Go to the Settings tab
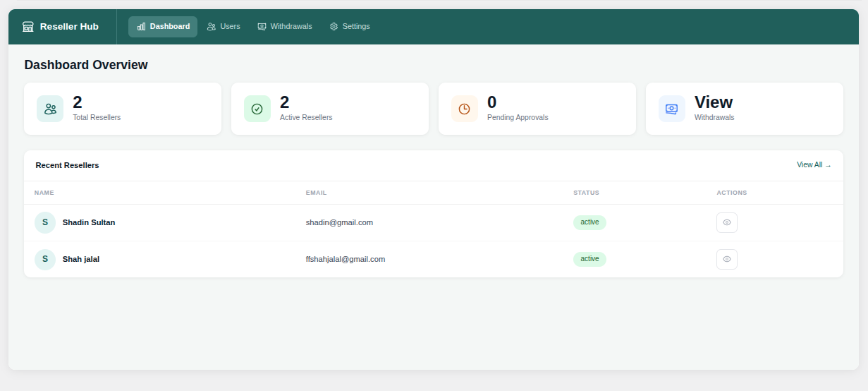Screen dimensions: 868x391 click(x=350, y=27)
